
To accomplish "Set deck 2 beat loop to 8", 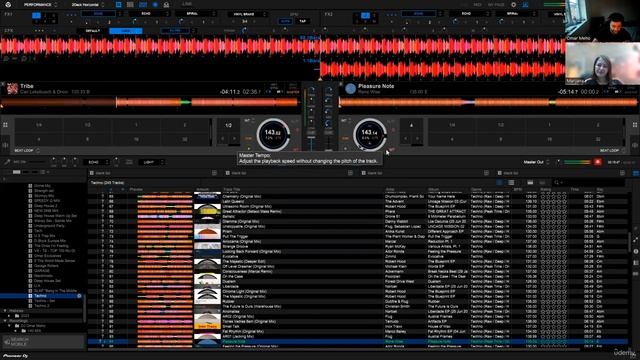I will tap(501, 139).
